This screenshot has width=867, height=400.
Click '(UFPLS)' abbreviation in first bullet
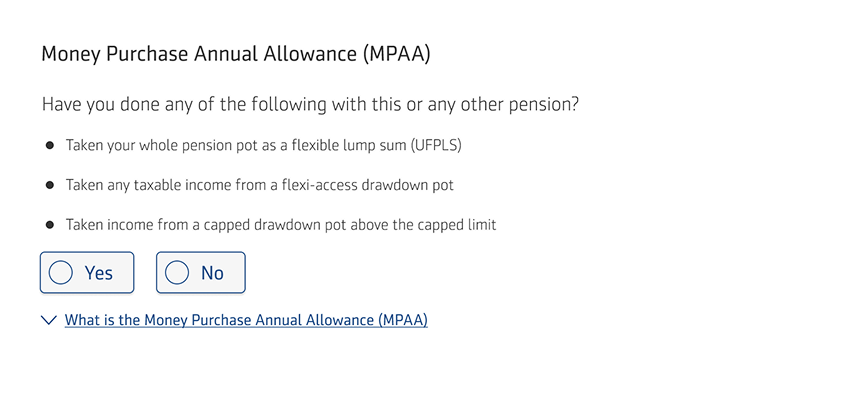click(x=435, y=146)
